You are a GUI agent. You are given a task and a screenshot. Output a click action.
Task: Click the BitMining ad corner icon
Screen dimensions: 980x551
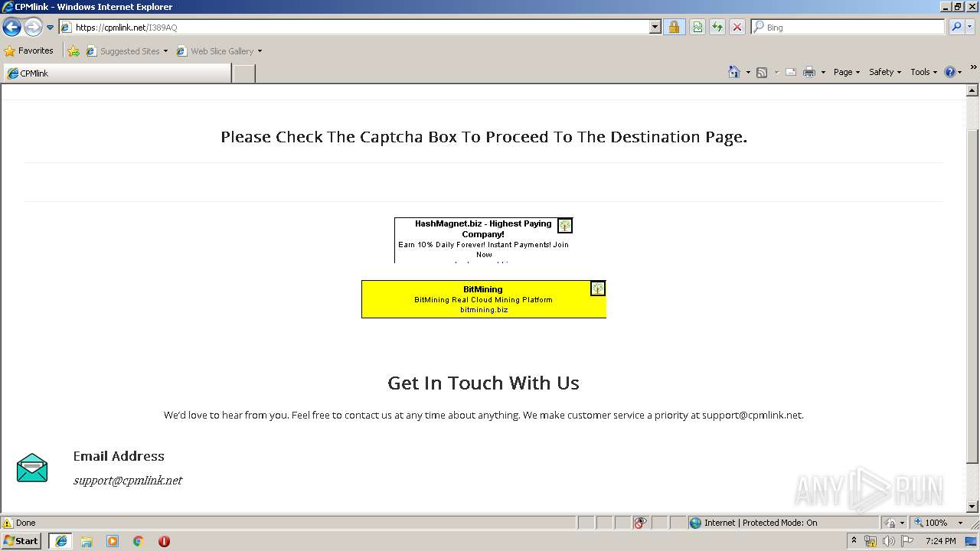598,289
